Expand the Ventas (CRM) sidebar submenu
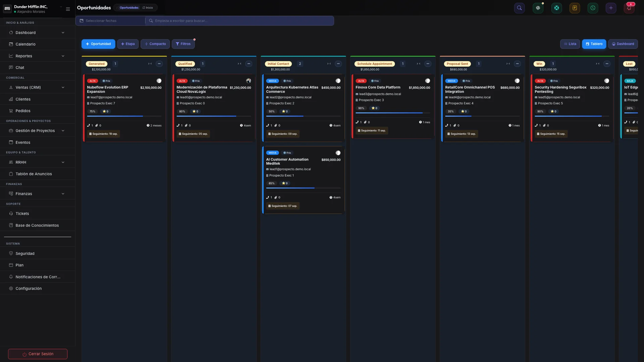Screen dimensions: 644x362 (63, 87)
